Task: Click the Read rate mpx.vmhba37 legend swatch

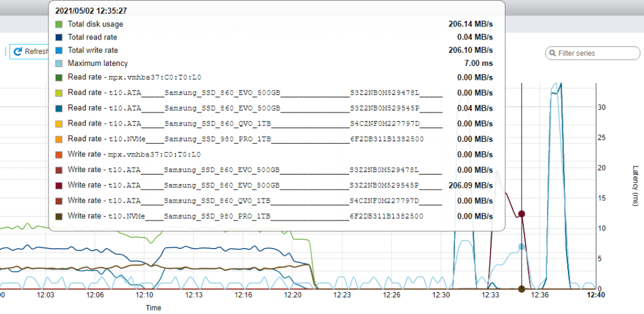Action: pos(59,78)
